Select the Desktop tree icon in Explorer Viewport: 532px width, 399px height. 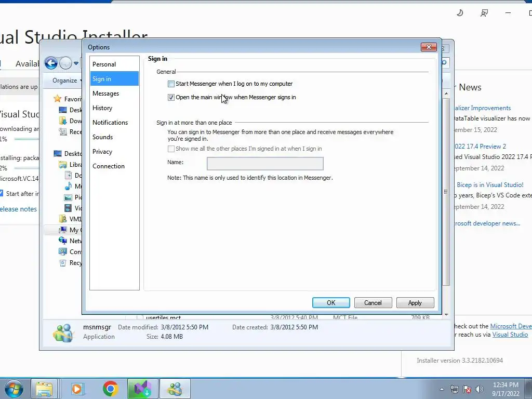coord(58,154)
